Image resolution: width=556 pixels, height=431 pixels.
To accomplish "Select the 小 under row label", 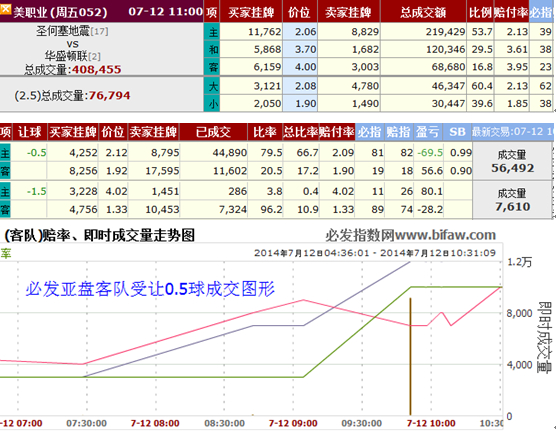I will pyautogui.click(x=212, y=103).
